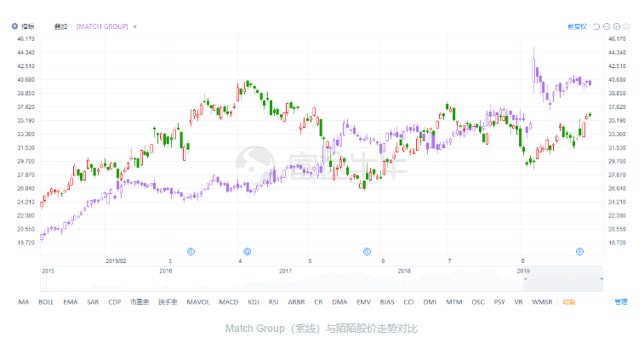Click the right handle of range selector

(x=601, y=278)
